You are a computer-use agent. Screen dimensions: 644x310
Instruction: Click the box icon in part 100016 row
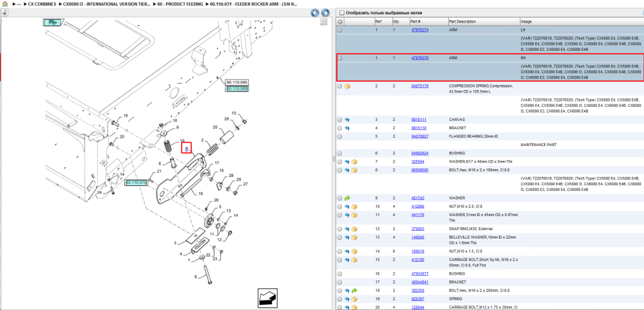[x=354, y=251]
